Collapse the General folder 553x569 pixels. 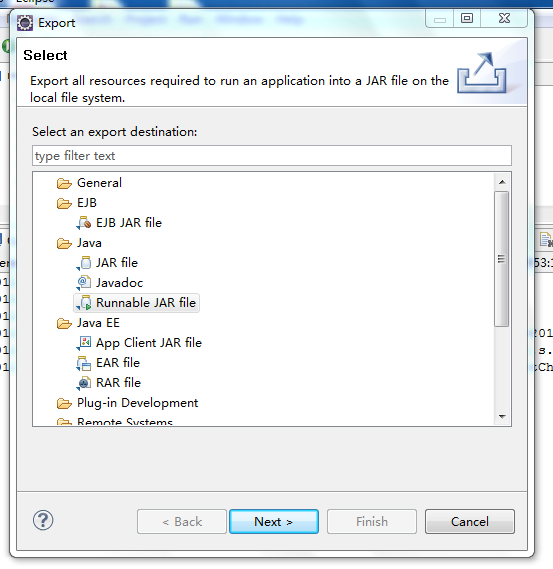[x=64, y=183]
